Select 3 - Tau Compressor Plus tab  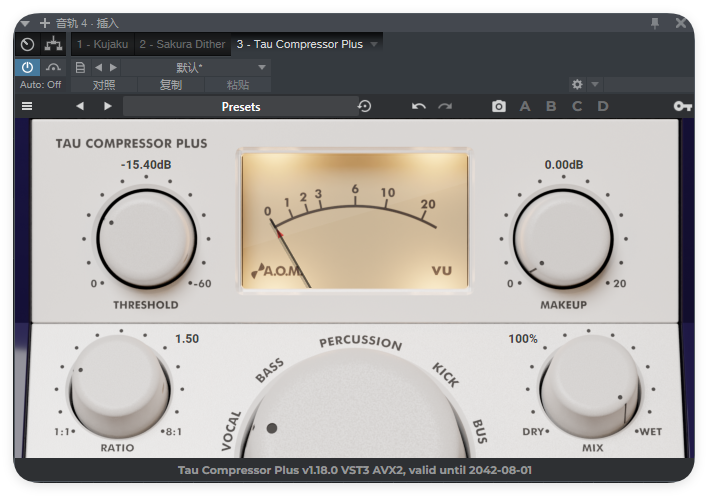pyautogui.click(x=299, y=44)
